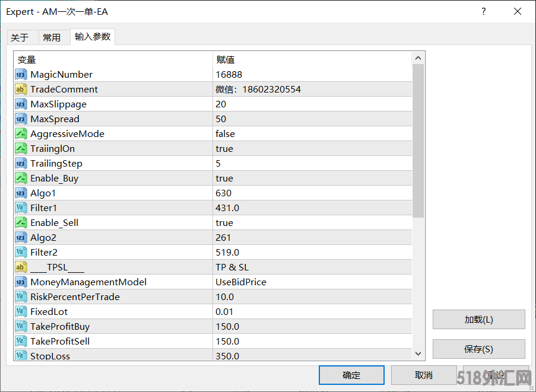Click the double-type icon beside Filter1
Screen dimensions: 536x392
coord(21,208)
